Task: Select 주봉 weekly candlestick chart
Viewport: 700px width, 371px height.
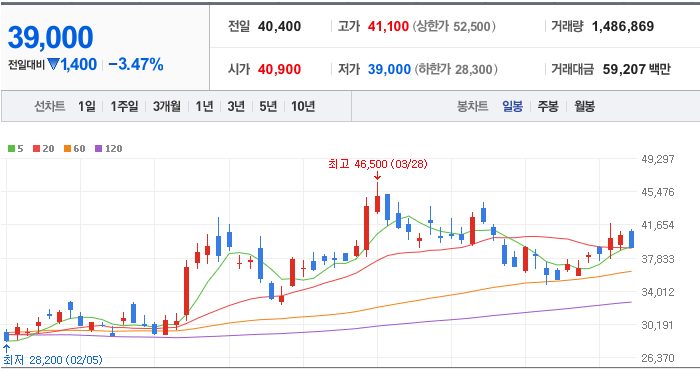Action: 548,106
